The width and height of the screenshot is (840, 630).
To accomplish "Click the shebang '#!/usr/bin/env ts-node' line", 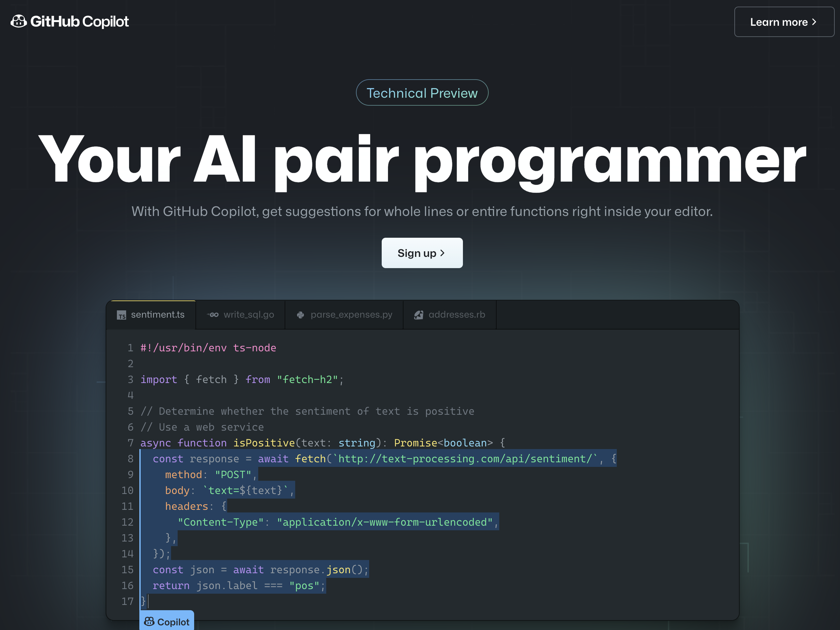I will point(208,348).
